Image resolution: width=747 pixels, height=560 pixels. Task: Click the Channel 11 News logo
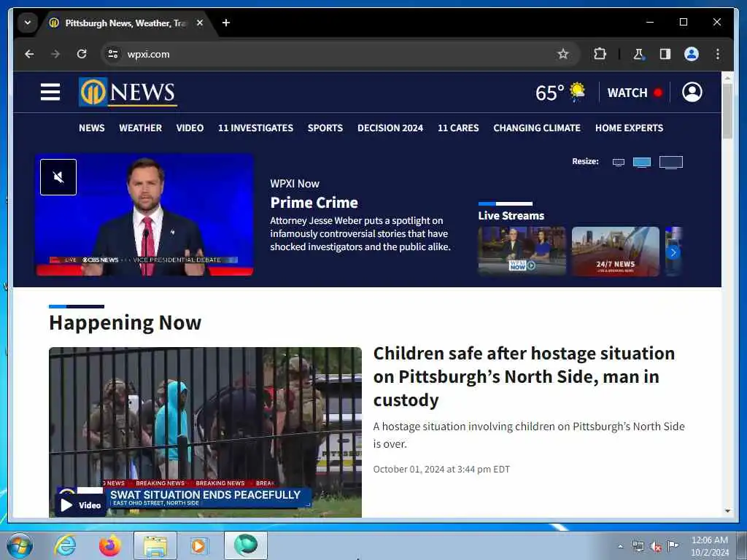pyautogui.click(x=128, y=92)
